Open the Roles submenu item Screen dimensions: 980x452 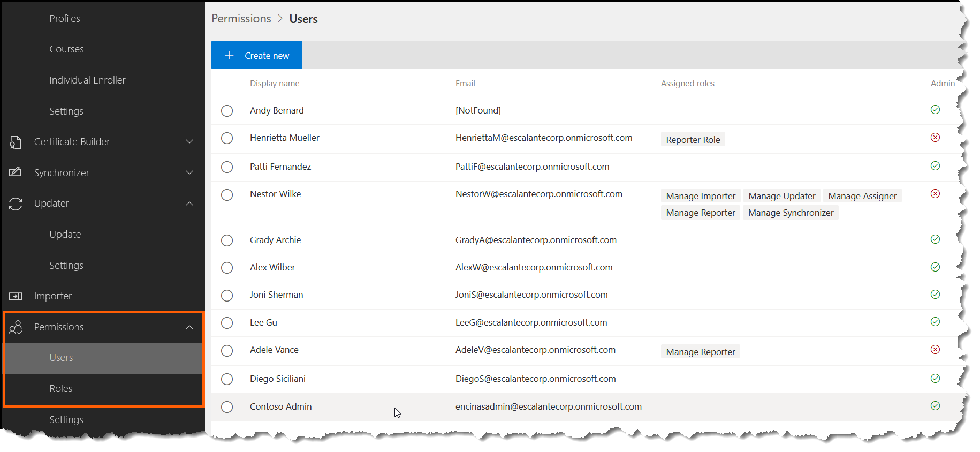(61, 389)
